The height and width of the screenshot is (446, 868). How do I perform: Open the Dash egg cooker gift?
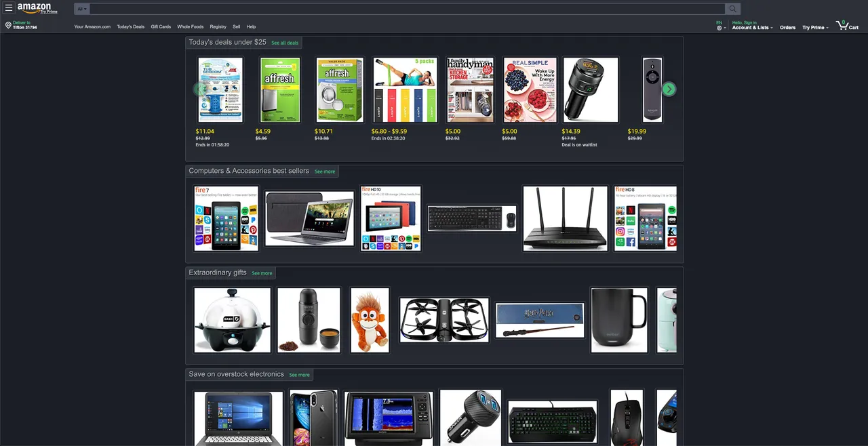pyautogui.click(x=232, y=320)
